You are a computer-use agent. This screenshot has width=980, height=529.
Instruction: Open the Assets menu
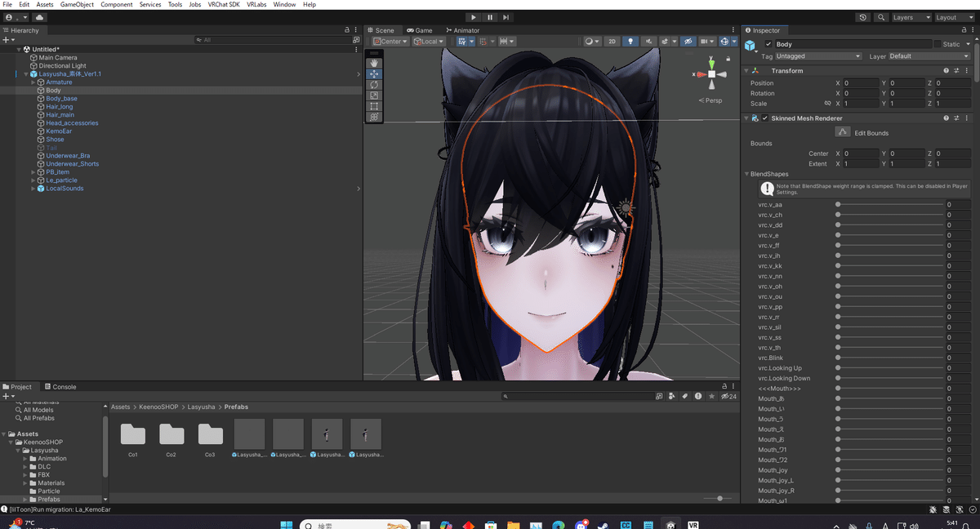click(45, 5)
